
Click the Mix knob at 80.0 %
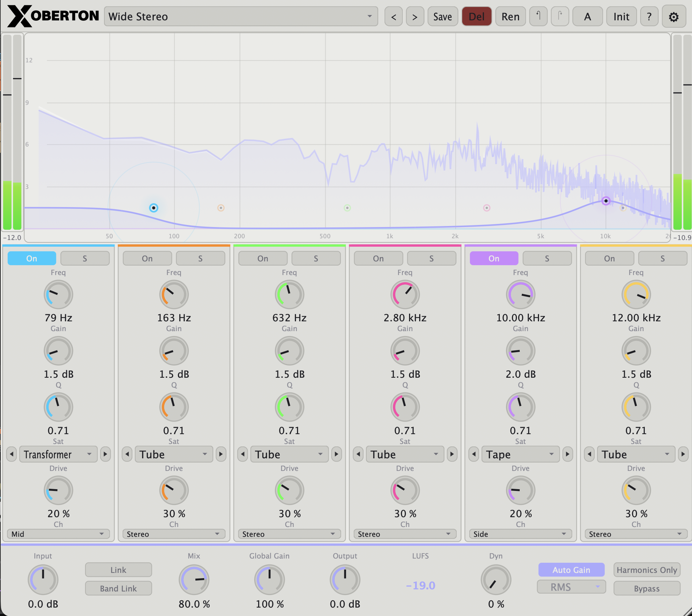194,580
